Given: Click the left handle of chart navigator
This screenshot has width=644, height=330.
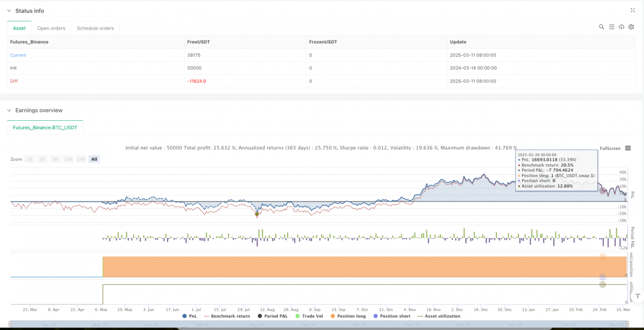Looking at the screenshot, I should [11, 325].
